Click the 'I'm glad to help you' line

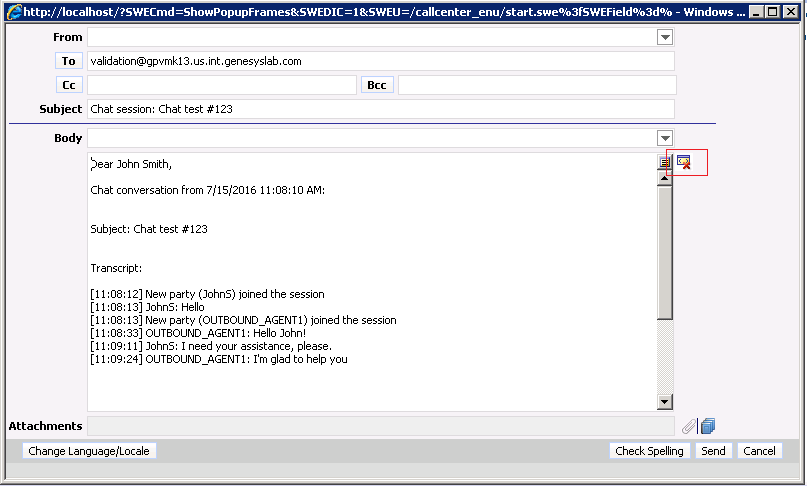coord(219,359)
